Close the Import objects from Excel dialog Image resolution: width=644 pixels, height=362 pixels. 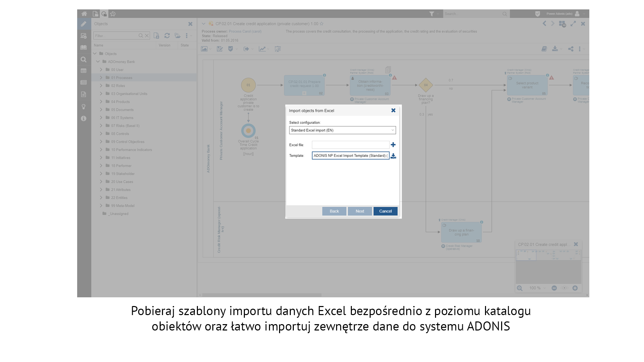[393, 110]
